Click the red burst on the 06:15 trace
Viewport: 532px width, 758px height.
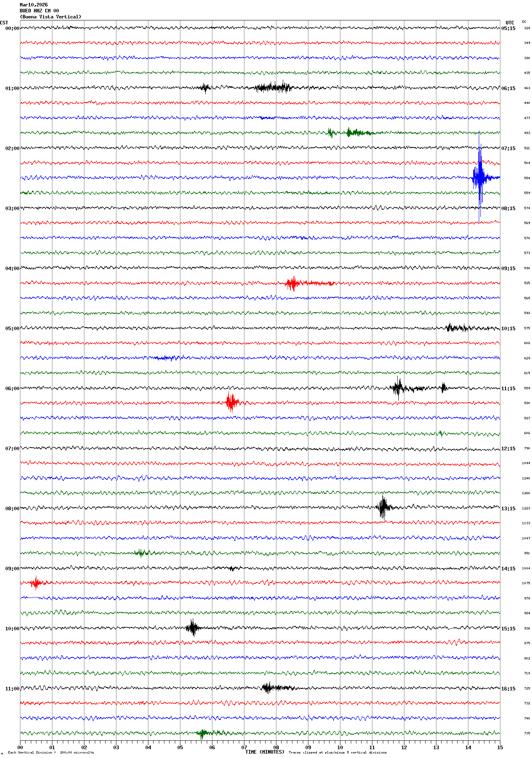232,402
